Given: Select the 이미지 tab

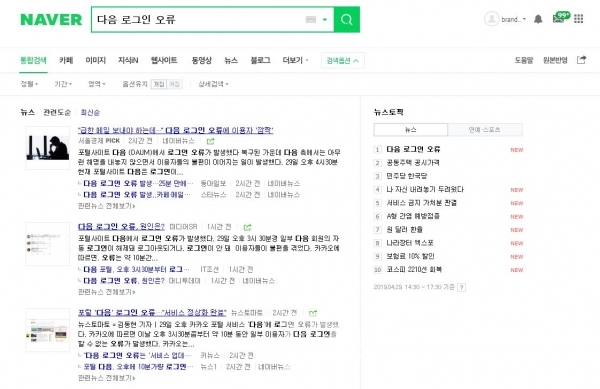Looking at the screenshot, I should 95,60.
